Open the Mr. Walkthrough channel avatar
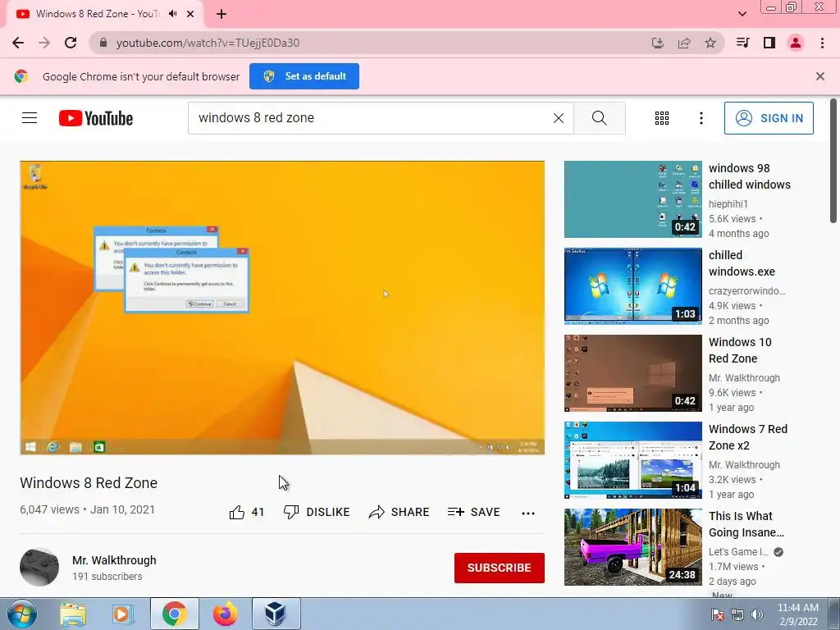This screenshot has height=630, width=840. (x=39, y=567)
